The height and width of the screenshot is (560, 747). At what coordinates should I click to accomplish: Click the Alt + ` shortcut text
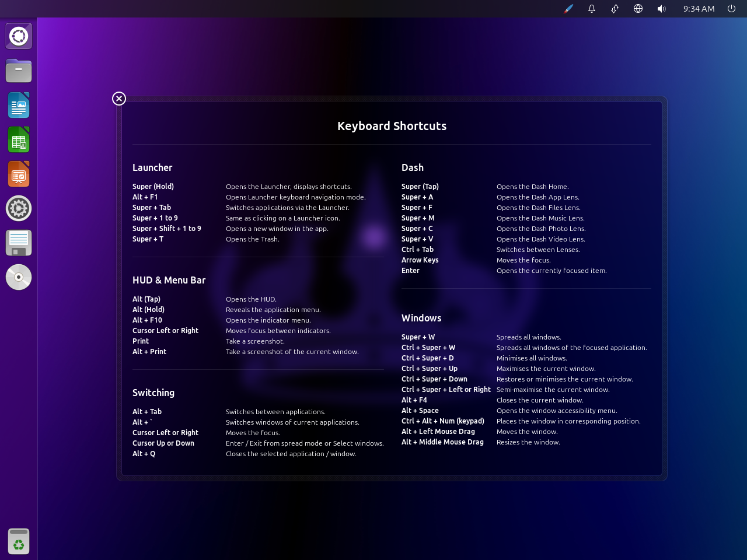142,422
